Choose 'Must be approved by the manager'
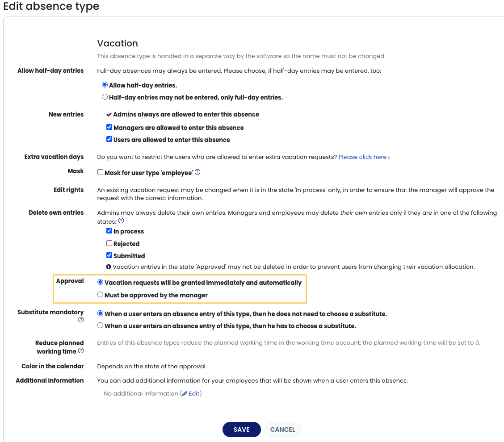Image resolution: width=504 pixels, height=442 pixels. tap(100, 295)
